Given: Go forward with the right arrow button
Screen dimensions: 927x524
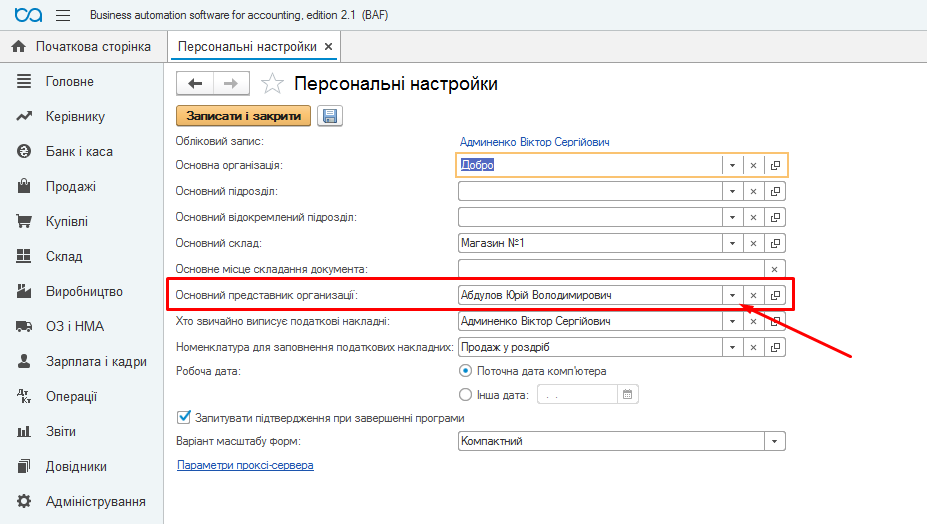Looking at the screenshot, I should click(231, 83).
